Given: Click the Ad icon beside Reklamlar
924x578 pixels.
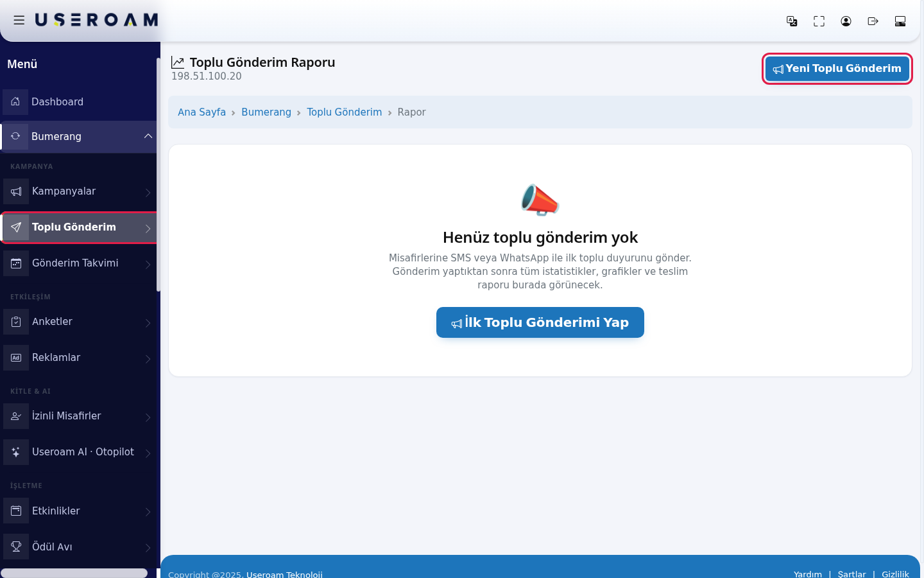Looking at the screenshot, I should coord(16,358).
